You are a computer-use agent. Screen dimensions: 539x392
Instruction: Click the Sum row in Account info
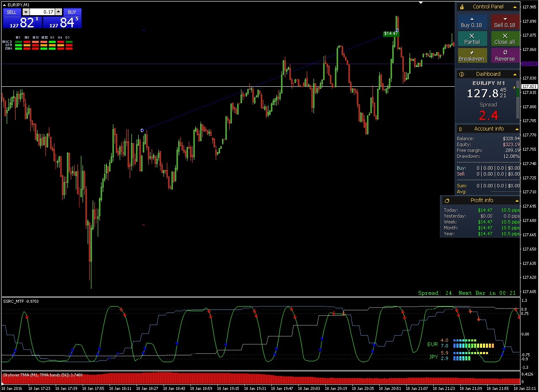click(x=488, y=186)
